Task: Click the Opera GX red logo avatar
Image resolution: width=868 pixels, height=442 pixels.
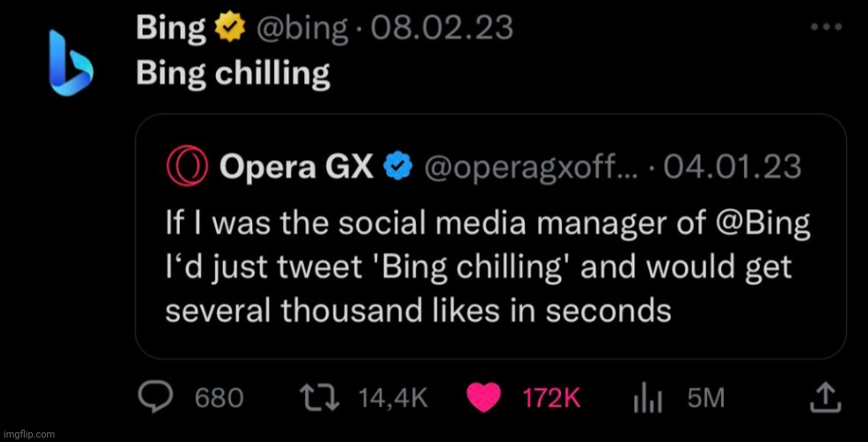Action: pyautogui.click(x=187, y=165)
